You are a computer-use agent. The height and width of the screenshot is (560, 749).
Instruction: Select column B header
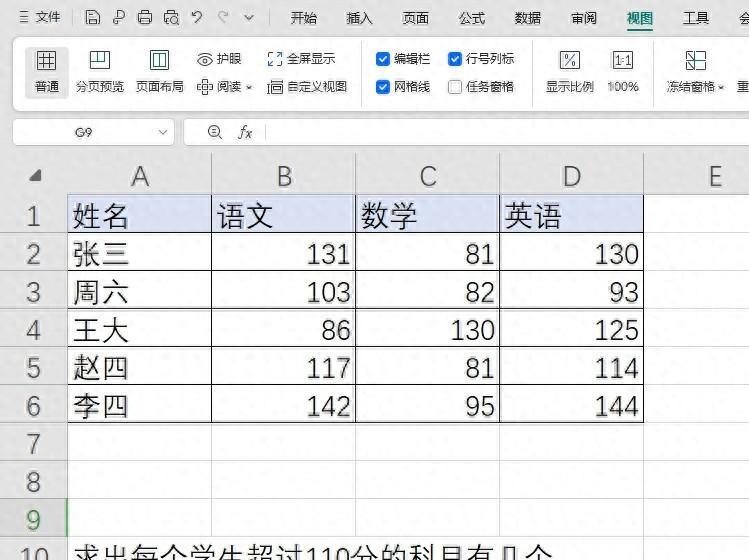click(x=284, y=176)
